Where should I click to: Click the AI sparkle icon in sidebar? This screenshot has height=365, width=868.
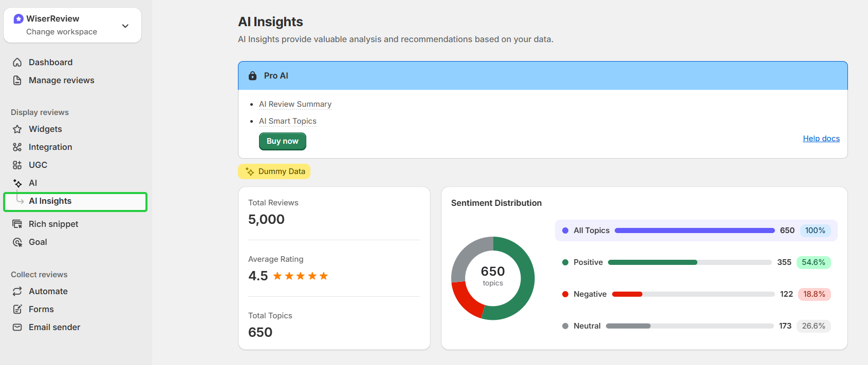tap(17, 183)
